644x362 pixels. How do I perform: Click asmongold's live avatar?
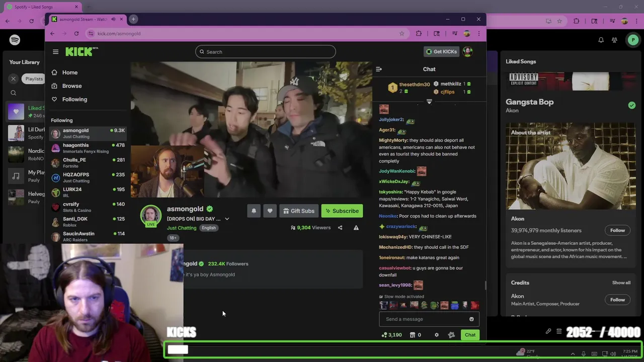[150, 216]
